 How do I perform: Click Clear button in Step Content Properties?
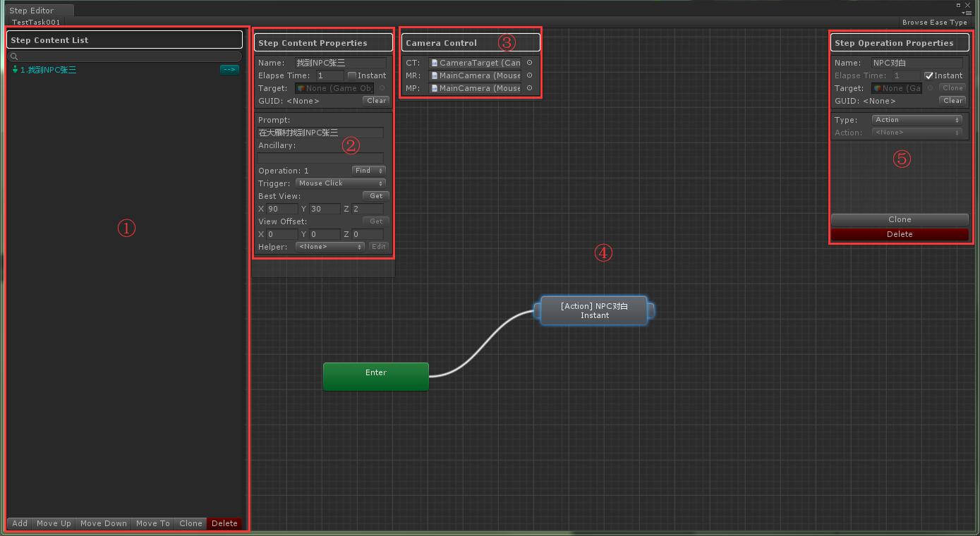(376, 101)
